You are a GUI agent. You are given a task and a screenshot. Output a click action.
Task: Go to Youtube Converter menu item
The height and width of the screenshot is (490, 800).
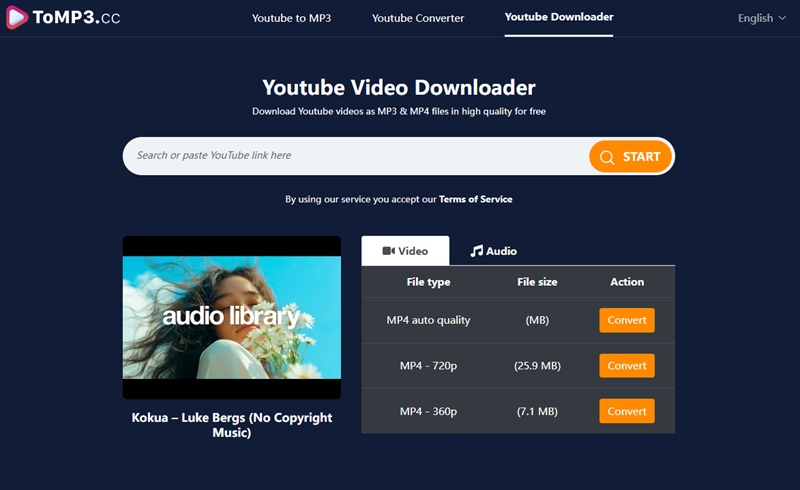[x=418, y=18]
